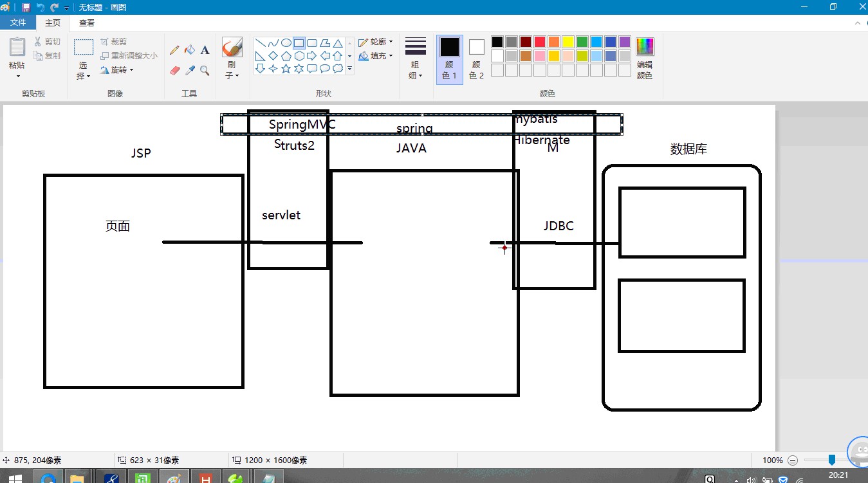Image resolution: width=868 pixels, height=483 pixels.
Task: Choose the Five-point star shape
Action: click(286, 68)
